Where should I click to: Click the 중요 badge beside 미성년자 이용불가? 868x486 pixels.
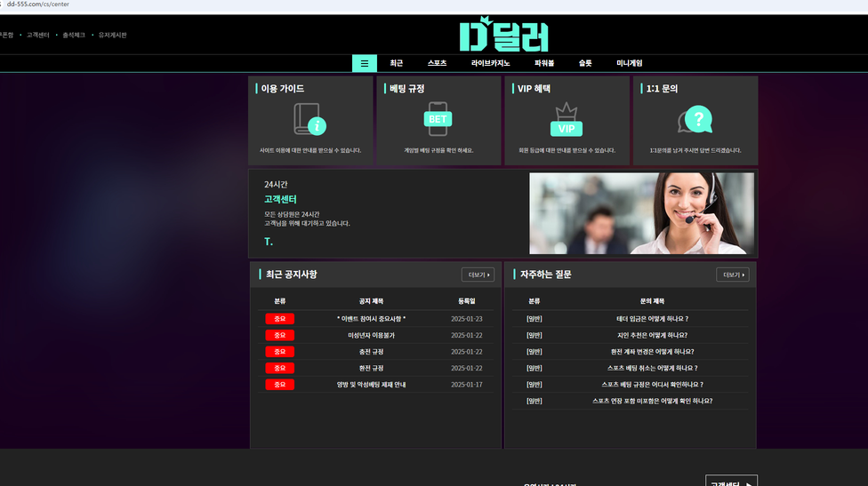279,336
